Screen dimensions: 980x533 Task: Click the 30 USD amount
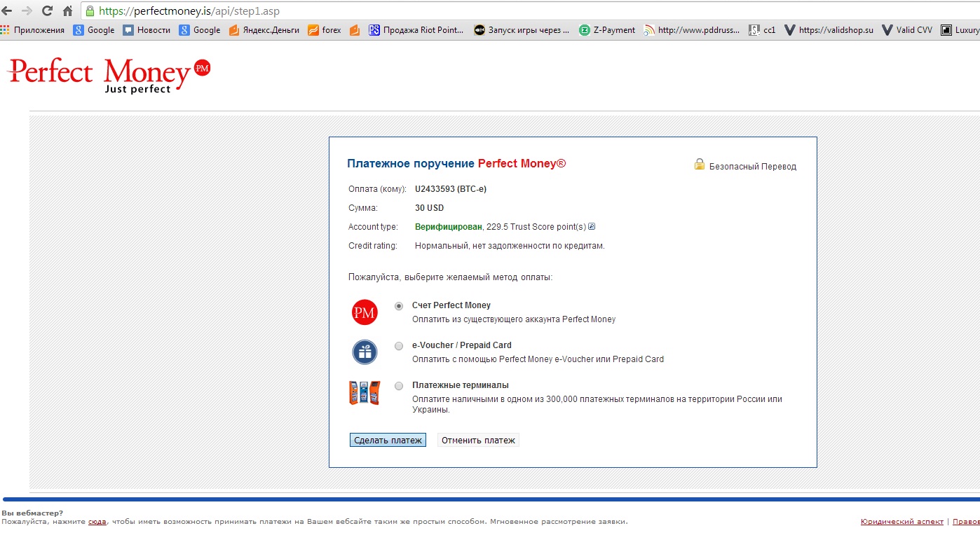[429, 208]
